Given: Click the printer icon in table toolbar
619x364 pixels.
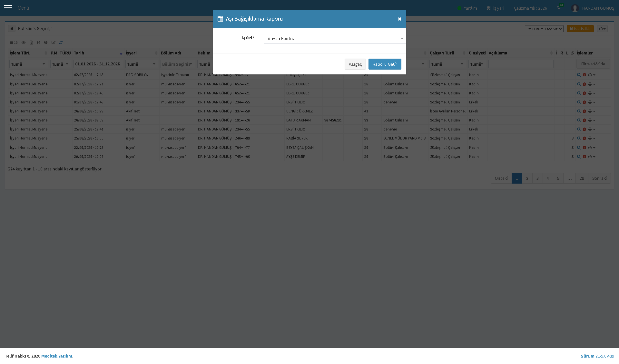Looking at the screenshot, I should (x=39, y=43).
